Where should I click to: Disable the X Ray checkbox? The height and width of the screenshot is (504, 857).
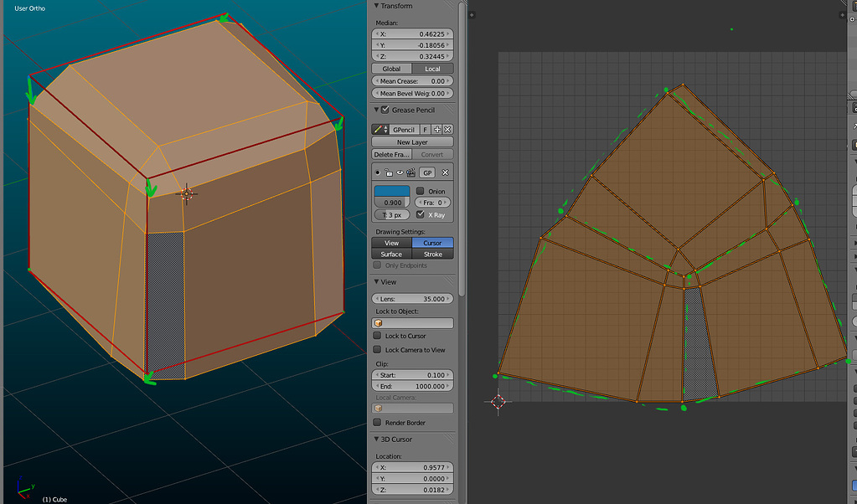pyautogui.click(x=421, y=214)
